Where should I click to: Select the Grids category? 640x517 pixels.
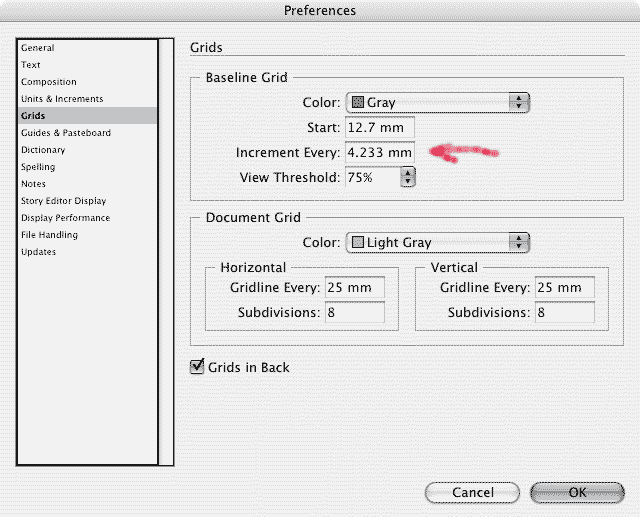click(87, 115)
